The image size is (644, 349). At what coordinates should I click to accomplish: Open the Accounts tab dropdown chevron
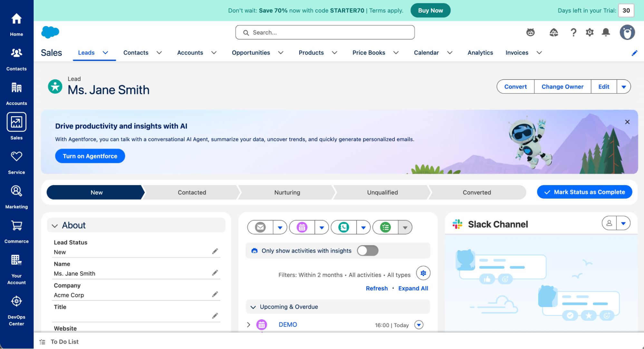click(214, 53)
